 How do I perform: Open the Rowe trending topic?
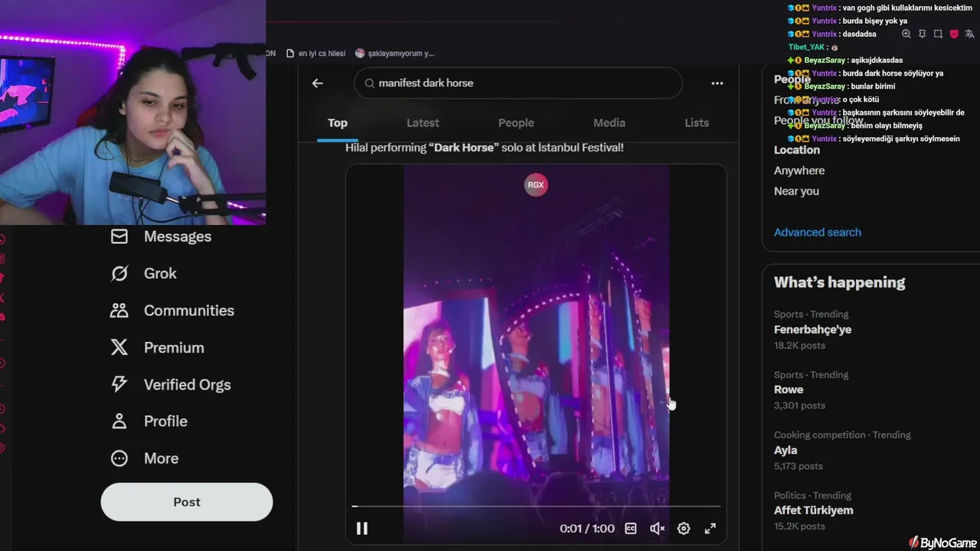[789, 390]
